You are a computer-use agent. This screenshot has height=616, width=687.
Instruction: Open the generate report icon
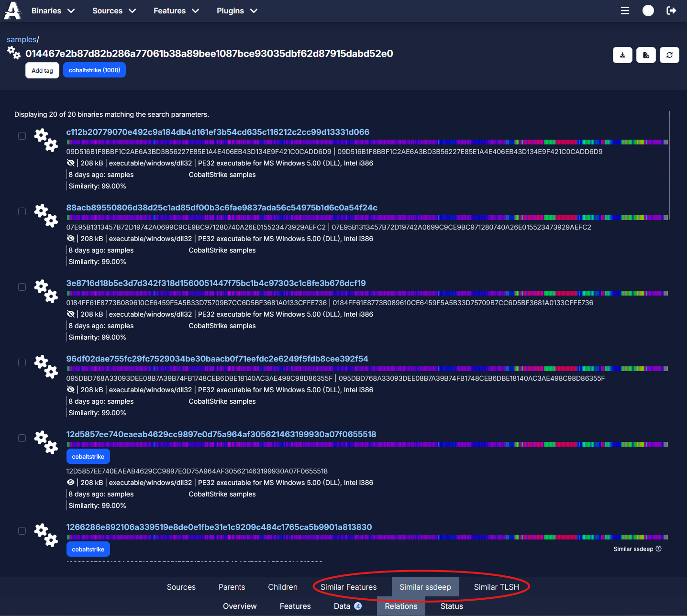pos(646,55)
